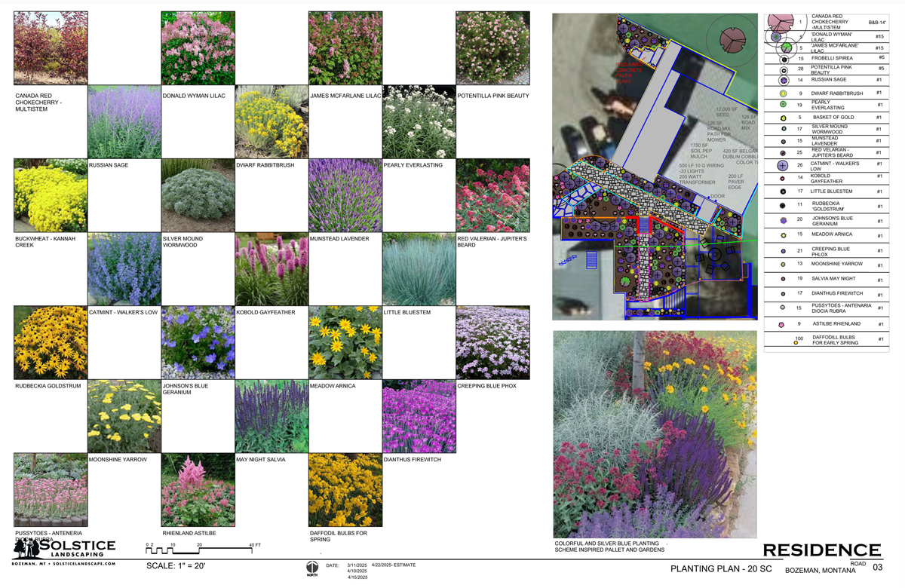Click the Rudbeckia 'Goldstrum' legend symbol
The height and width of the screenshot is (588, 905).
pyautogui.click(x=784, y=205)
